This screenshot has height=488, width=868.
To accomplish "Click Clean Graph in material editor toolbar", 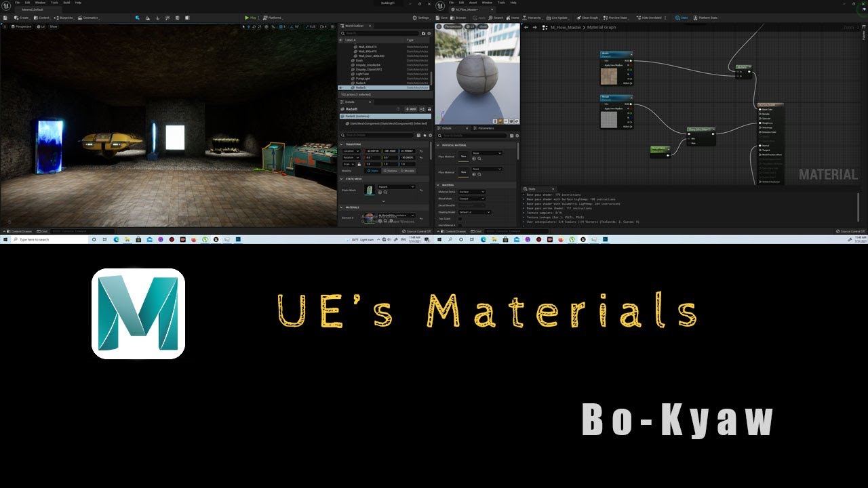I will point(587,18).
